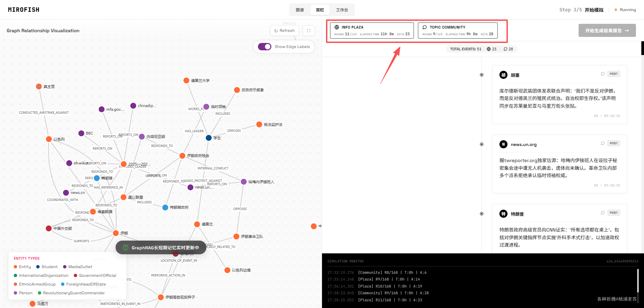Select the 双栏 view tab
Image resolution: width=644 pixels, height=308 pixels.
tap(320, 10)
